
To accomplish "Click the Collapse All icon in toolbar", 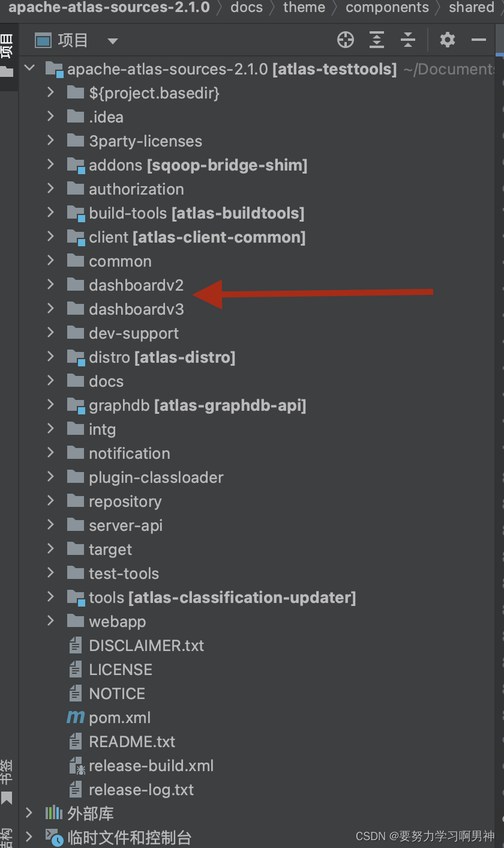I will click(408, 40).
